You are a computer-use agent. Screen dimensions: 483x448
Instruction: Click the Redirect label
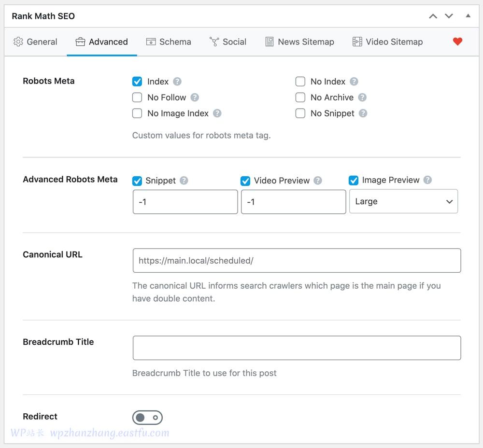40,416
